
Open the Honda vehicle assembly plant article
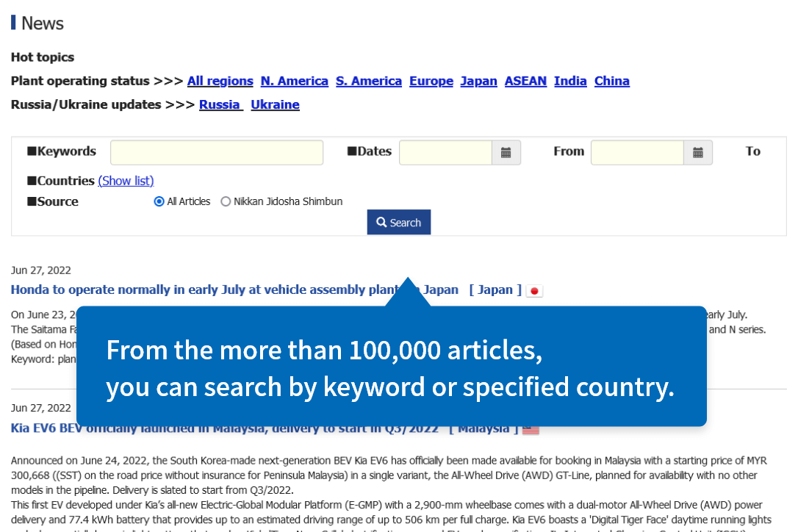[x=234, y=290]
